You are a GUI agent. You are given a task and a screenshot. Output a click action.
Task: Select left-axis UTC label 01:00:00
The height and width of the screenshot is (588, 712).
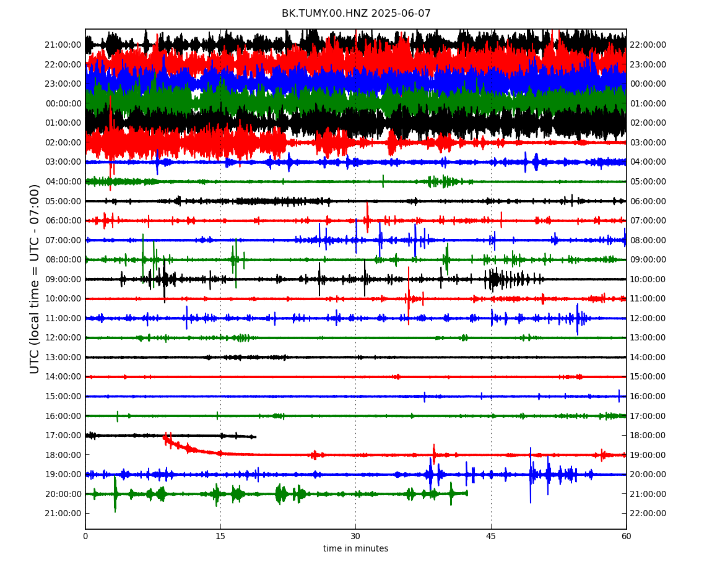click(63, 123)
